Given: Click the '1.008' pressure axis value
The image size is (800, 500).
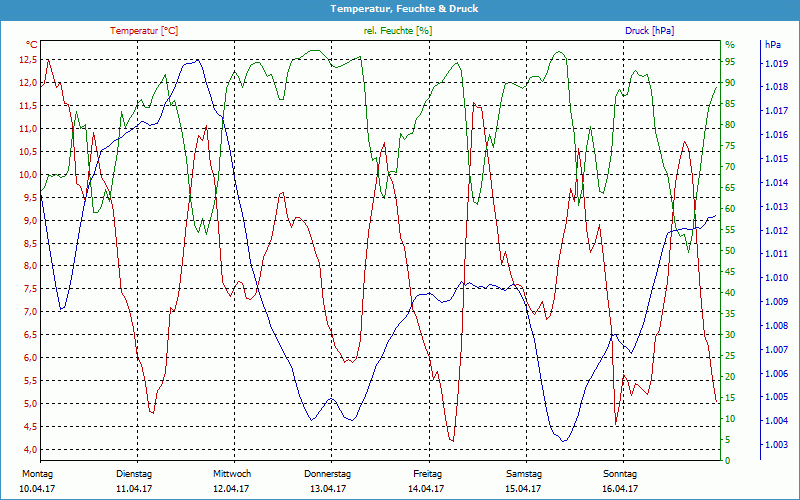Looking at the screenshot, I should [776, 326].
